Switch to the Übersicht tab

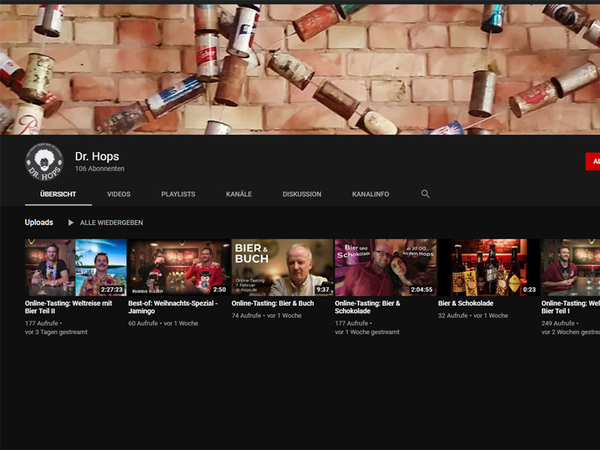[x=58, y=194]
